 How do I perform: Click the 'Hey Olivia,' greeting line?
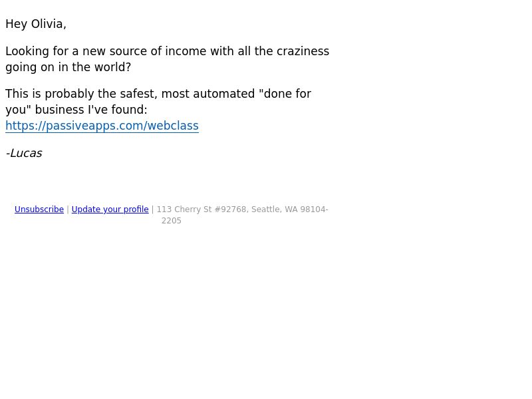click(36, 24)
